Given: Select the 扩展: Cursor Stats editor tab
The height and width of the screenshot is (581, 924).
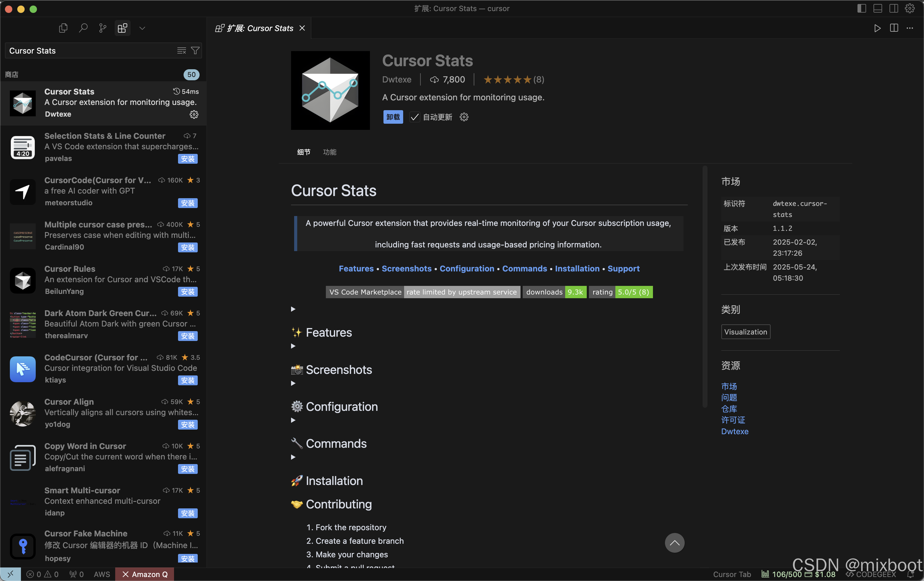Looking at the screenshot, I should (x=260, y=28).
